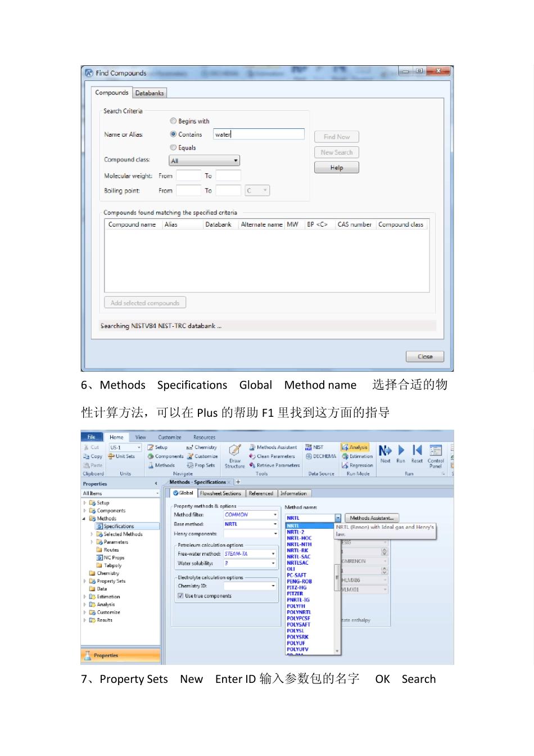Open Chemistry from the Navigate ribbon group
Screen dimensions: 534x756
point(202,448)
